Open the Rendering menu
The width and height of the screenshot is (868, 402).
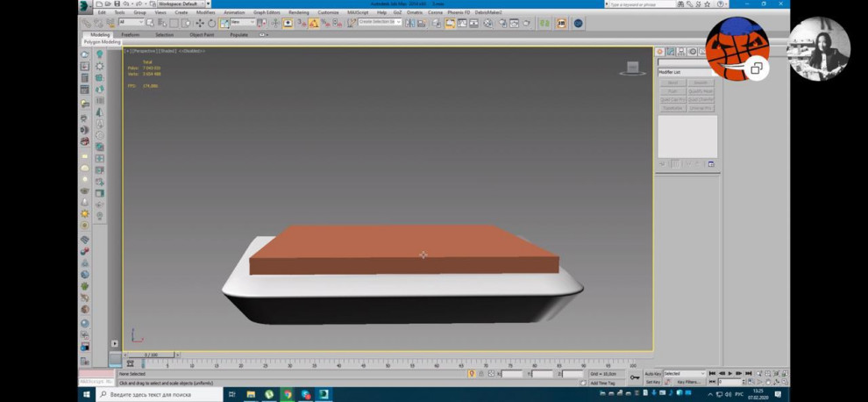[x=298, y=13]
